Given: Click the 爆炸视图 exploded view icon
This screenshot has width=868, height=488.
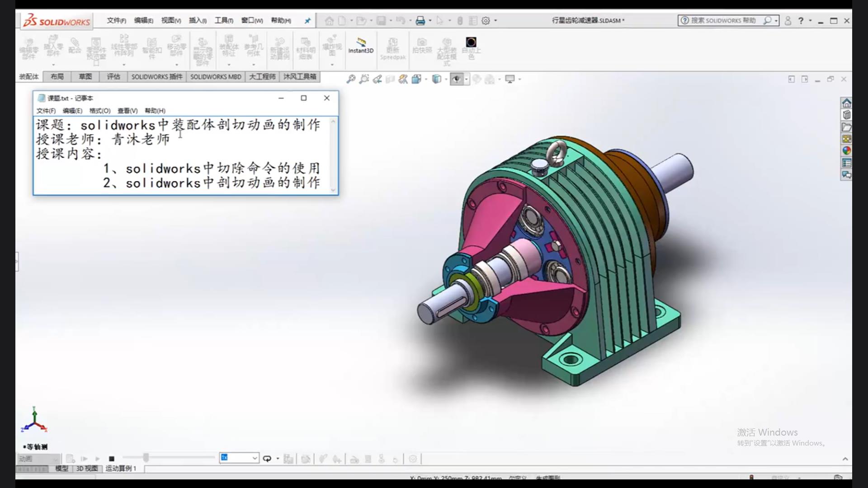Looking at the screenshot, I should click(332, 45).
